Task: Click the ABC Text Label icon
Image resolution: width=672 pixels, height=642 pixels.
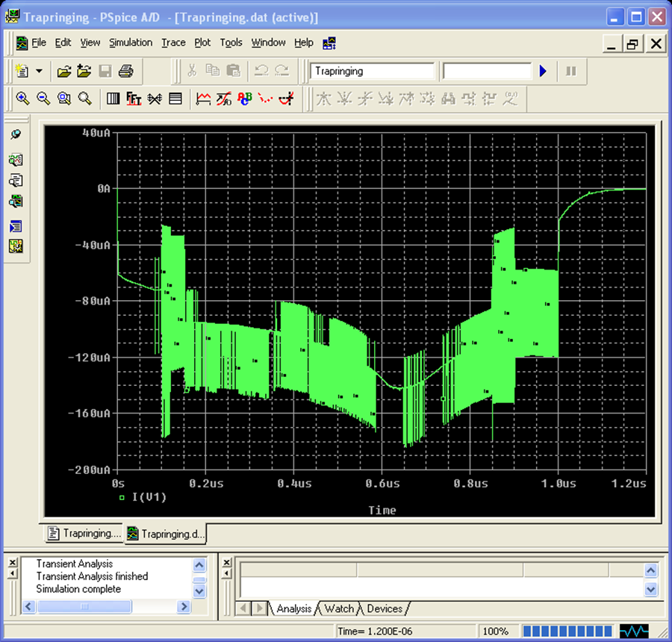Action: (x=245, y=99)
